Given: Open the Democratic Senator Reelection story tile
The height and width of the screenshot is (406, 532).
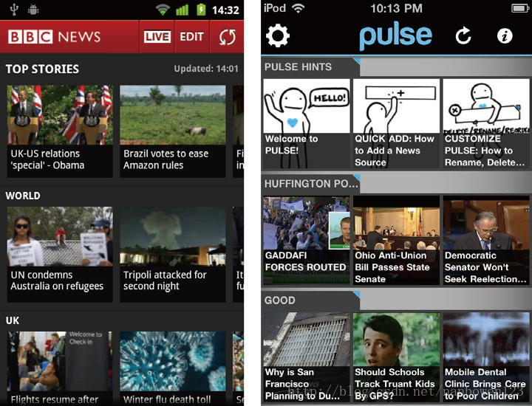Looking at the screenshot, I should [x=486, y=240].
